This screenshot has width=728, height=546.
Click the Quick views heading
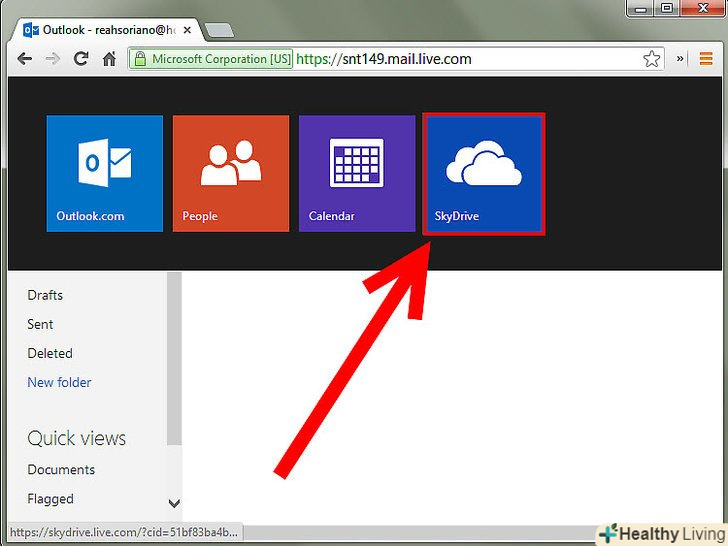[x=77, y=438]
